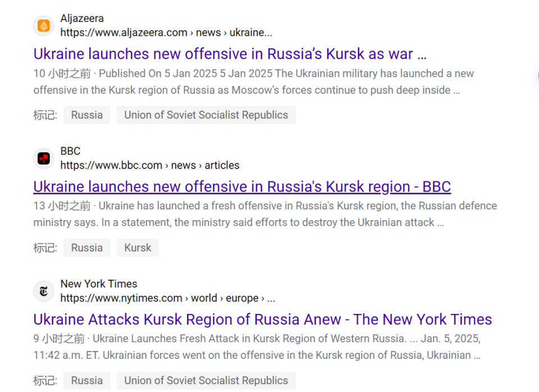Select Union of Soviet Socialist Republics tag under NYT
The height and width of the screenshot is (392, 539).
pos(206,380)
